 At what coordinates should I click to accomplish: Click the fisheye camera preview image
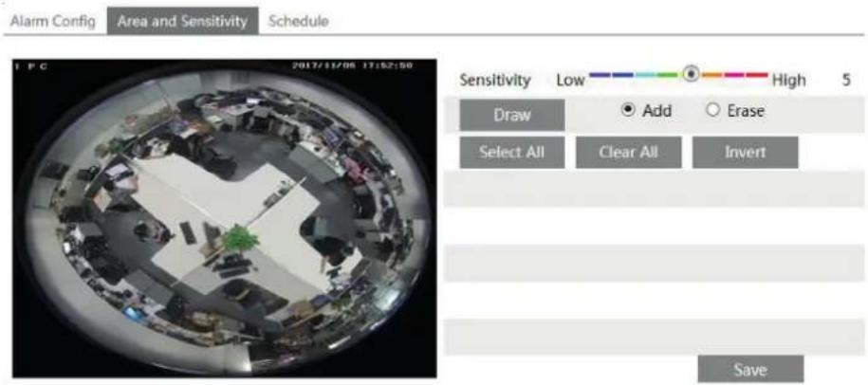[x=225, y=218]
